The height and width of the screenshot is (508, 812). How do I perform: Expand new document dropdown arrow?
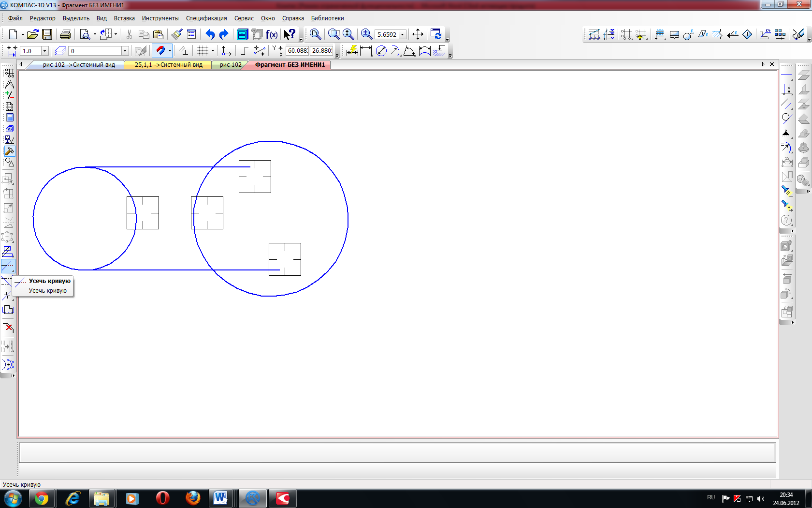pyautogui.click(x=22, y=34)
